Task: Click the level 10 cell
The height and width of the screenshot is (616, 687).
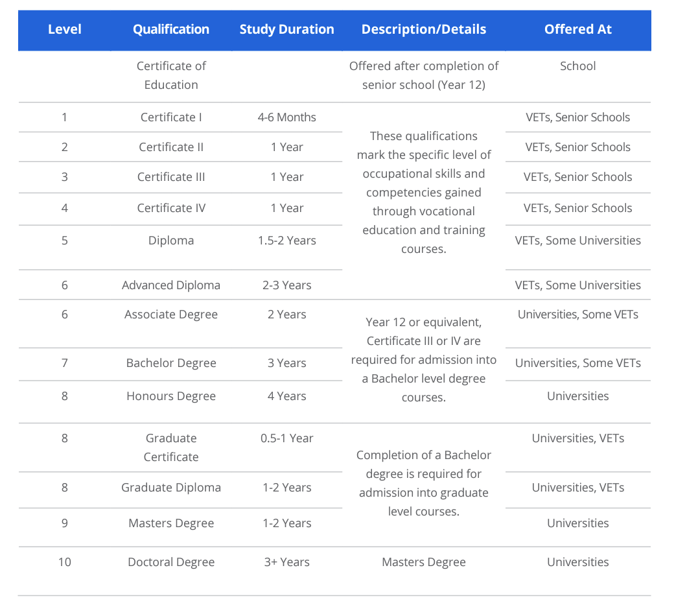Action: (64, 562)
